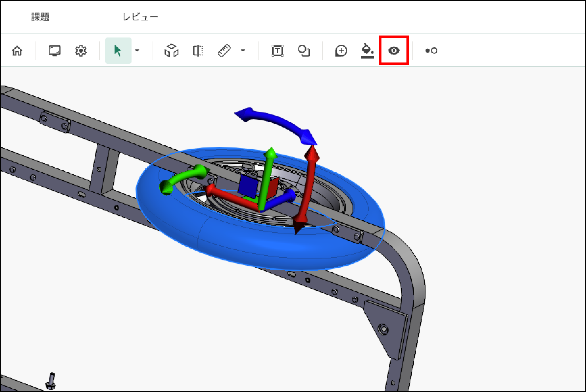This screenshot has height=392, width=586.
Task: Select the section cut tool
Action: coord(198,51)
